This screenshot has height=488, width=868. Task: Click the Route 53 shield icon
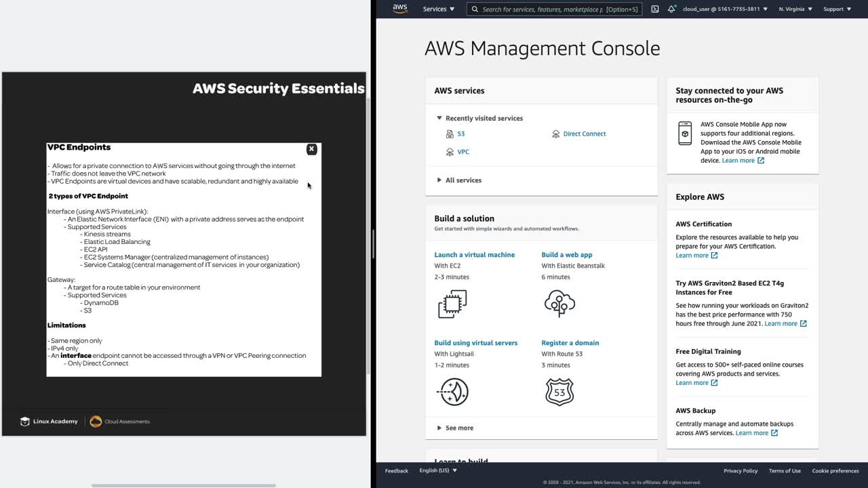[559, 392]
